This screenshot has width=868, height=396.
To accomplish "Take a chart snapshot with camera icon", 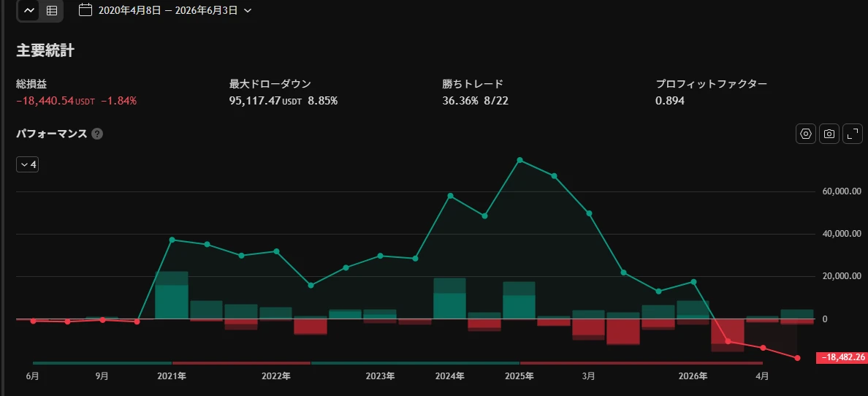I will coord(829,134).
